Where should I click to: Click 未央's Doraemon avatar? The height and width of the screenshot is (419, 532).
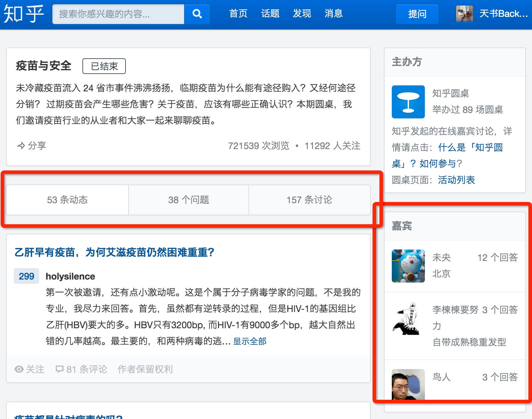click(408, 266)
